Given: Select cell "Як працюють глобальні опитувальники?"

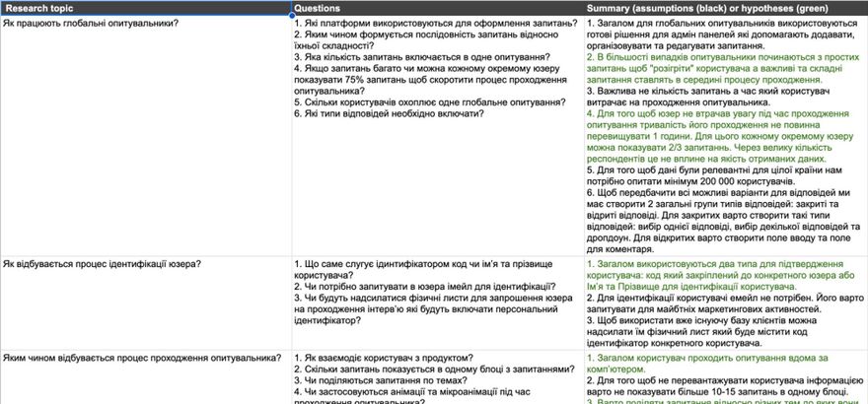Looking at the screenshot, I should pos(146,136).
